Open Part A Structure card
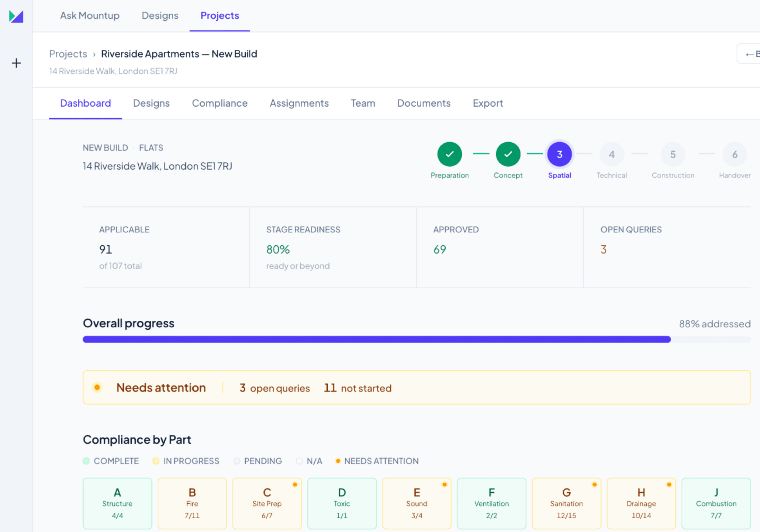Viewport: 760px width, 532px height. [118, 503]
